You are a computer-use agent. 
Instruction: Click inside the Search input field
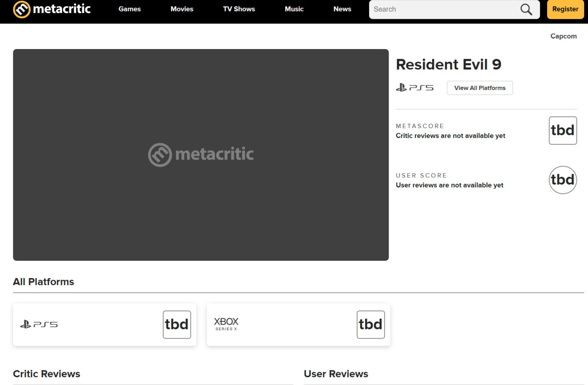pos(440,9)
